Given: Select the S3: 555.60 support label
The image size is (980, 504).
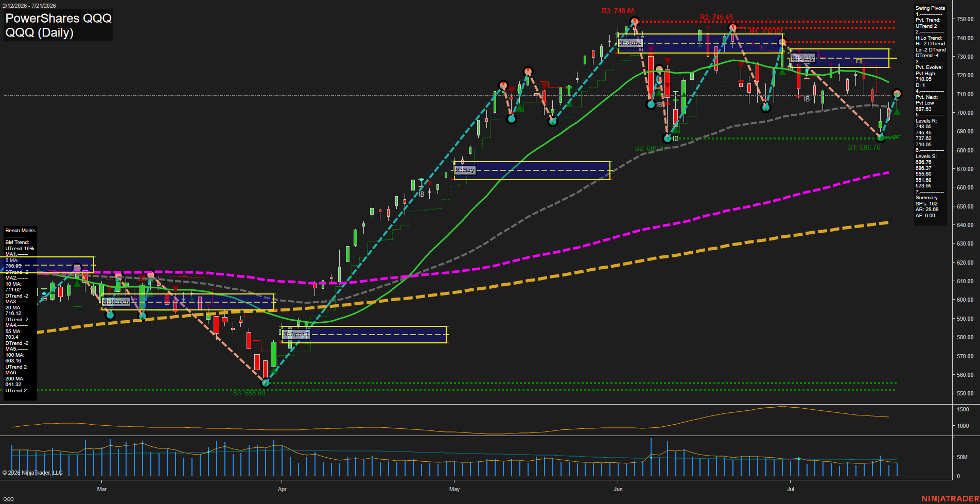Looking at the screenshot, I should (249, 393).
